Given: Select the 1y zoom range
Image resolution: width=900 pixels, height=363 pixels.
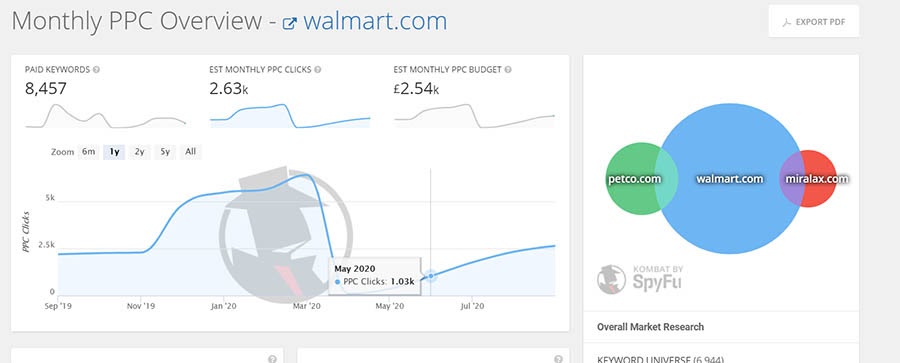Looking at the screenshot, I should click(x=114, y=152).
